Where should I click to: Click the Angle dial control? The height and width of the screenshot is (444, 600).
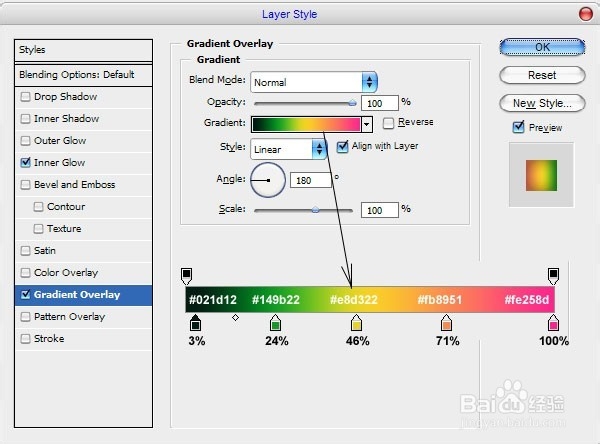click(268, 180)
